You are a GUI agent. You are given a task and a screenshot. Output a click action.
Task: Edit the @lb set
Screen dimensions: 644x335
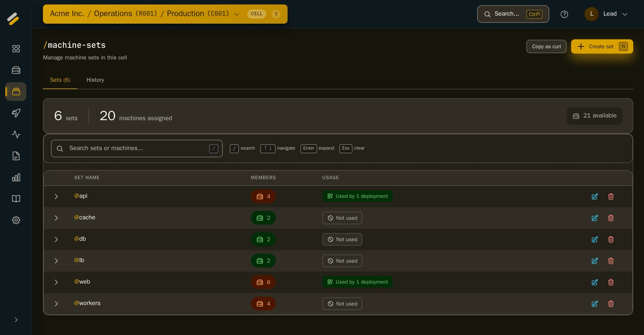click(595, 261)
